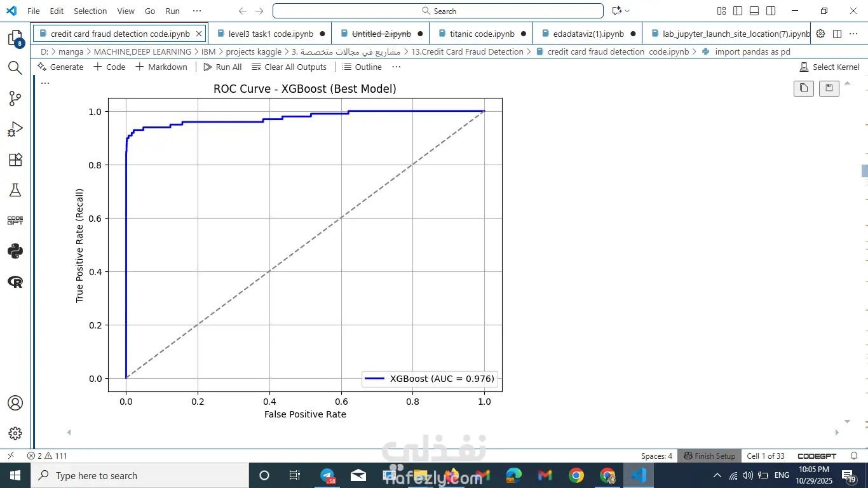The image size is (868, 488).
Task: Expand the additional menus ellipsis in menu bar
Action: 197,11
